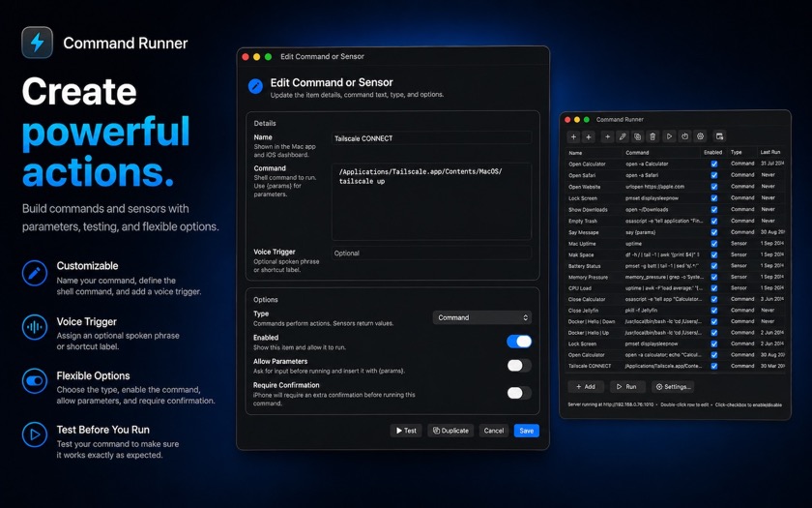Viewport: 812px width, 508px height.
Task: Click the server running address in status bar
Action: pyautogui.click(x=611, y=404)
